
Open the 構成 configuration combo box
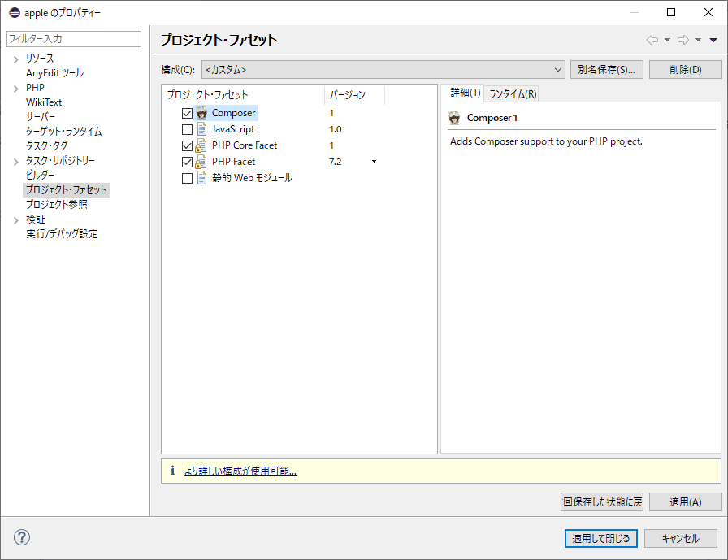(x=383, y=70)
